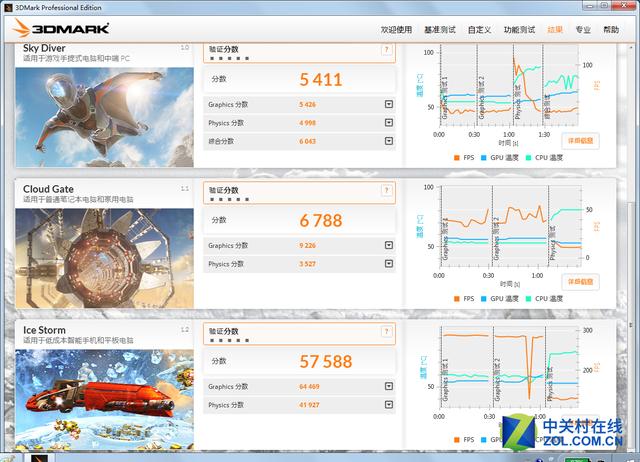Click the Ice Storm validation help question icon
This screenshot has height=462, width=640.
coord(386,331)
